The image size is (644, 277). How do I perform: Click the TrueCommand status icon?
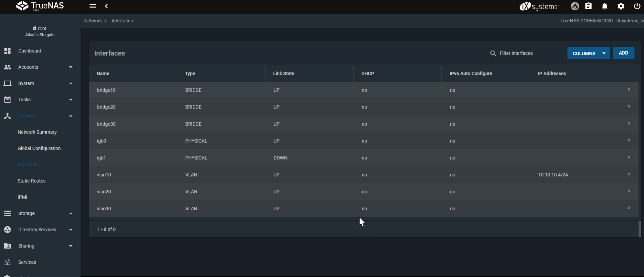[575, 6]
